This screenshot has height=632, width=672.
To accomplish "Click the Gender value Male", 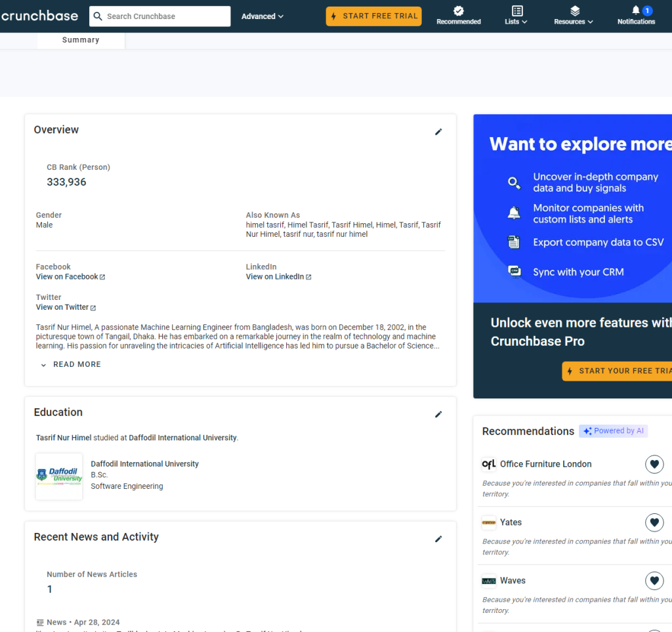I will tap(44, 225).
